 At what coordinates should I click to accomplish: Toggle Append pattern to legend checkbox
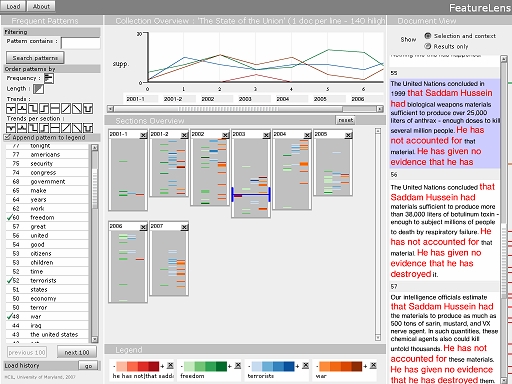[x=8, y=137]
